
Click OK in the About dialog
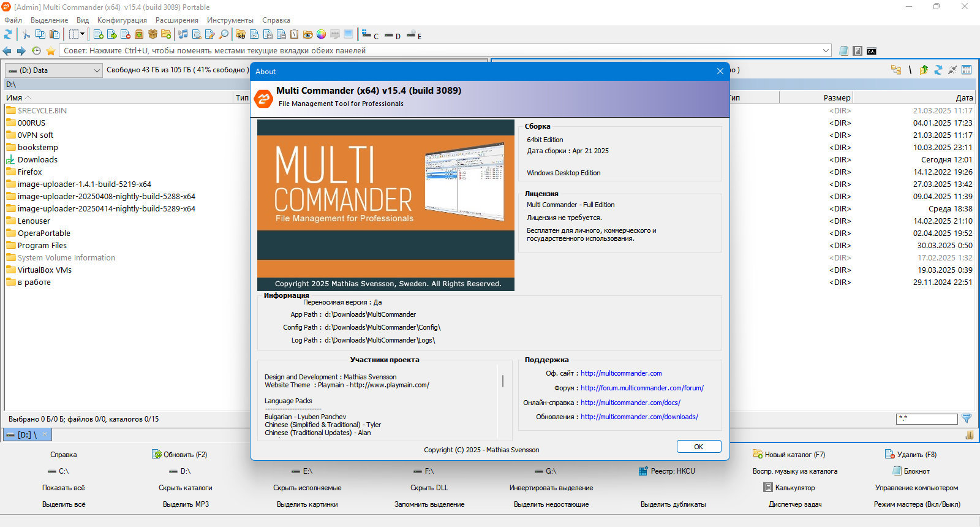tap(699, 447)
